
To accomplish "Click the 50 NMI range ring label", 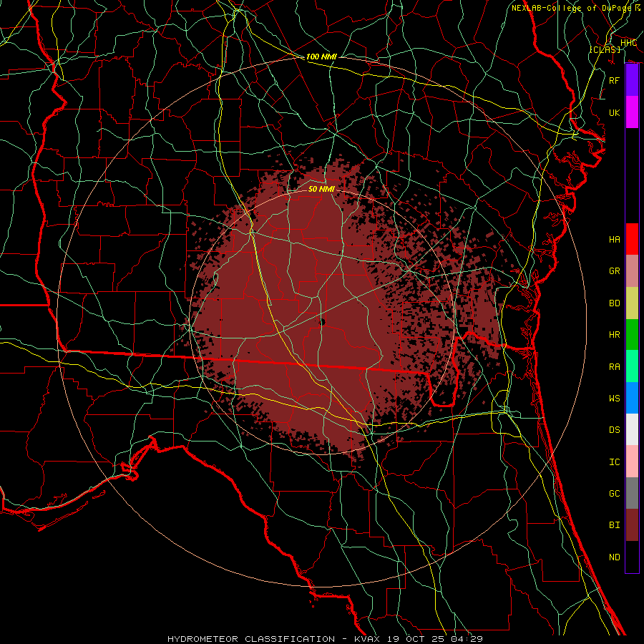I will [321, 189].
